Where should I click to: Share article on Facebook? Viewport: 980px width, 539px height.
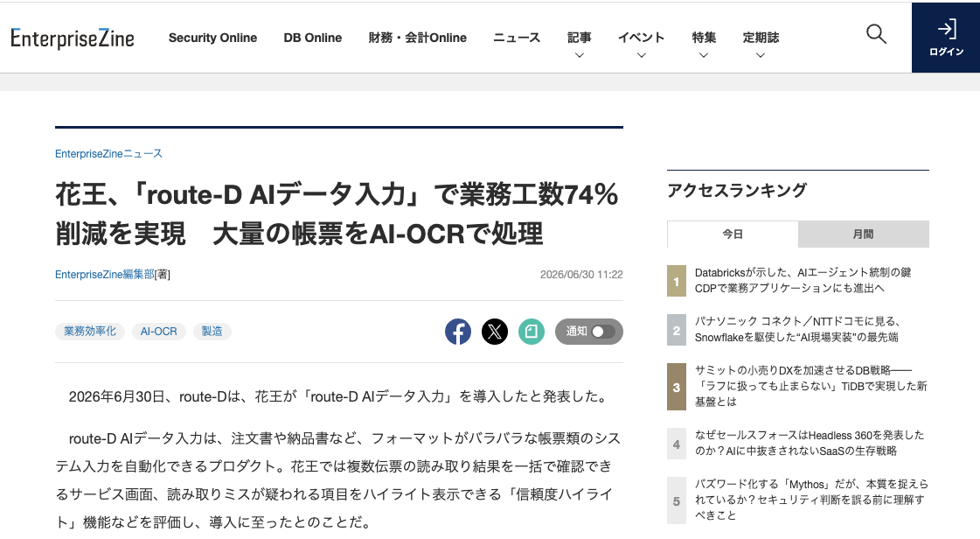coord(458,332)
